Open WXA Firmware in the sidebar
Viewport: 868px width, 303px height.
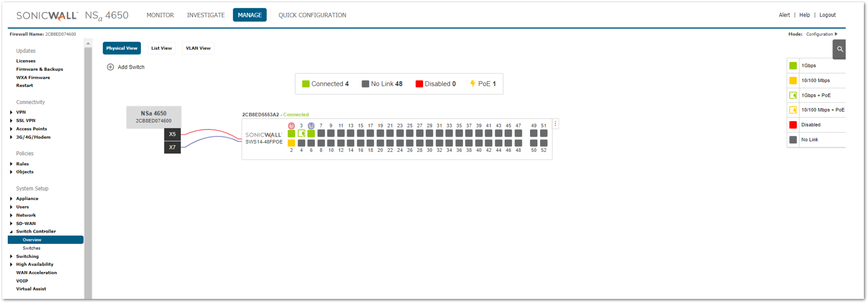click(x=33, y=77)
